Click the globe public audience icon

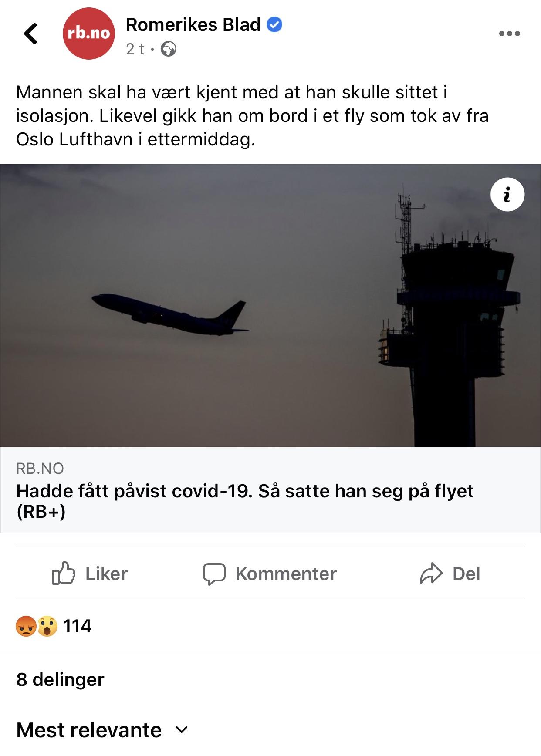tap(168, 49)
